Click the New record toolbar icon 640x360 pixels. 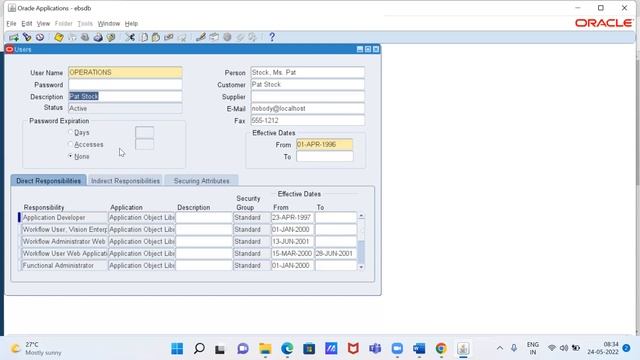[14, 38]
